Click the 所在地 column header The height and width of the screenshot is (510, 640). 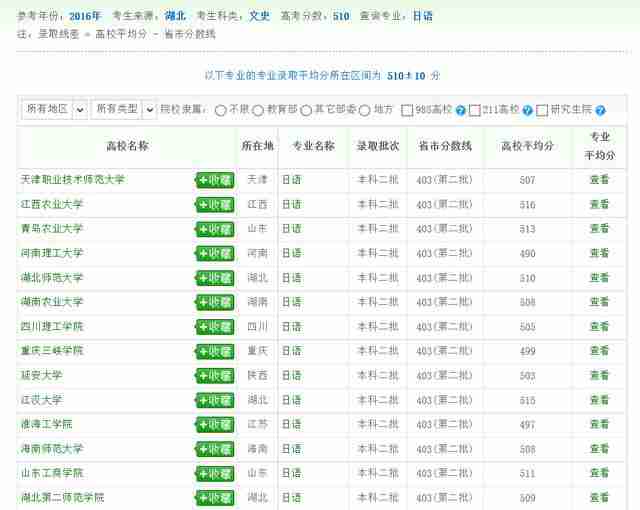pyautogui.click(x=258, y=146)
